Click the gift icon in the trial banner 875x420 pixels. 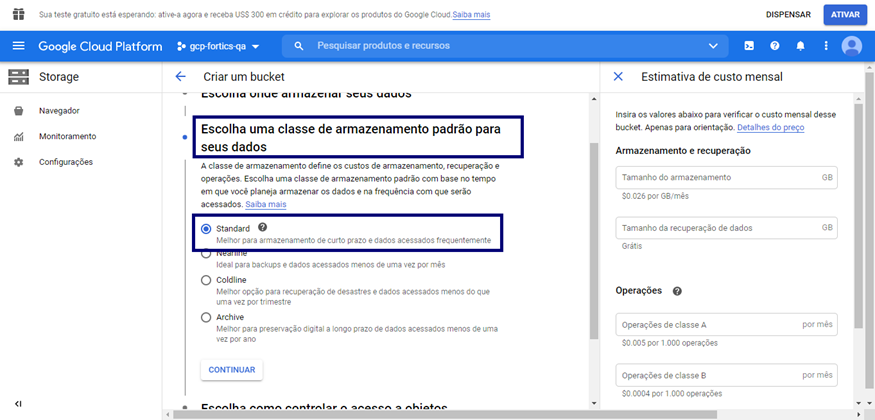pyautogui.click(x=18, y=14)
